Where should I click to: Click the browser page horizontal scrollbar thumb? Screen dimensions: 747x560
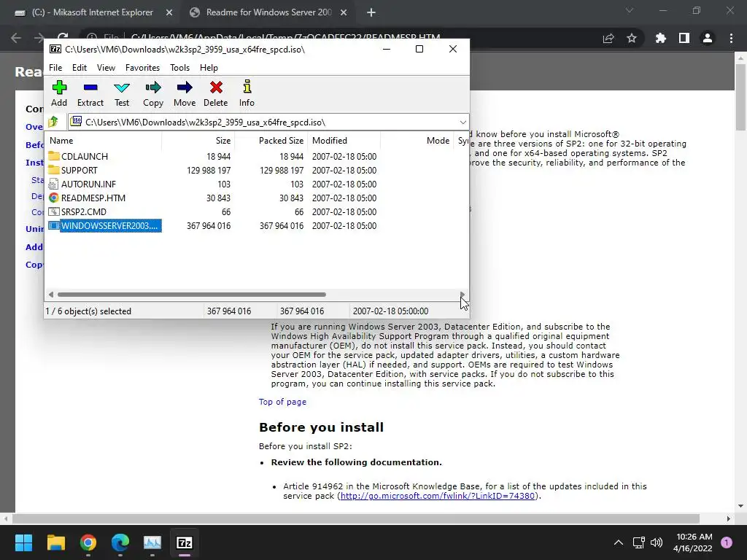(x=355, y=518)
